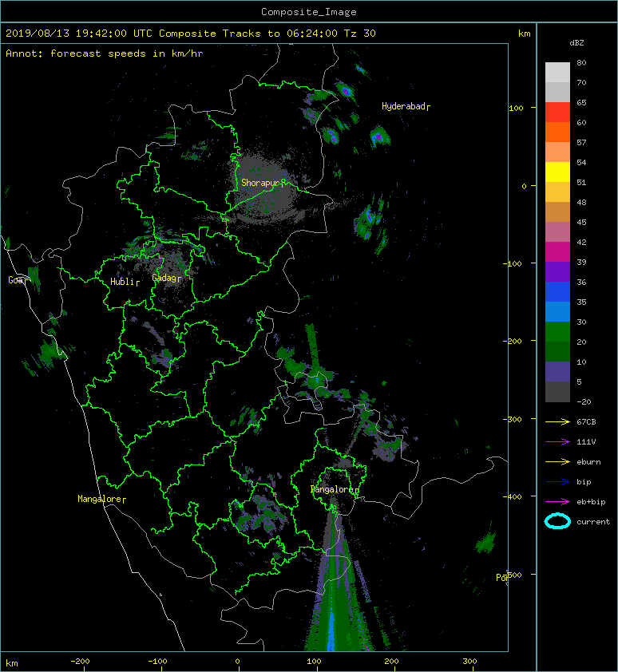The height and width of the screenshot is (672, 618).
Task: Select the red 65 dBZ swatch
Action: (x=557, y=113)
